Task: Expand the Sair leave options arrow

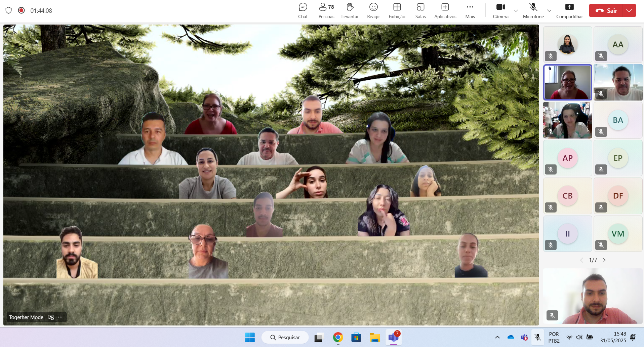Action: click(x=629, y=10)
